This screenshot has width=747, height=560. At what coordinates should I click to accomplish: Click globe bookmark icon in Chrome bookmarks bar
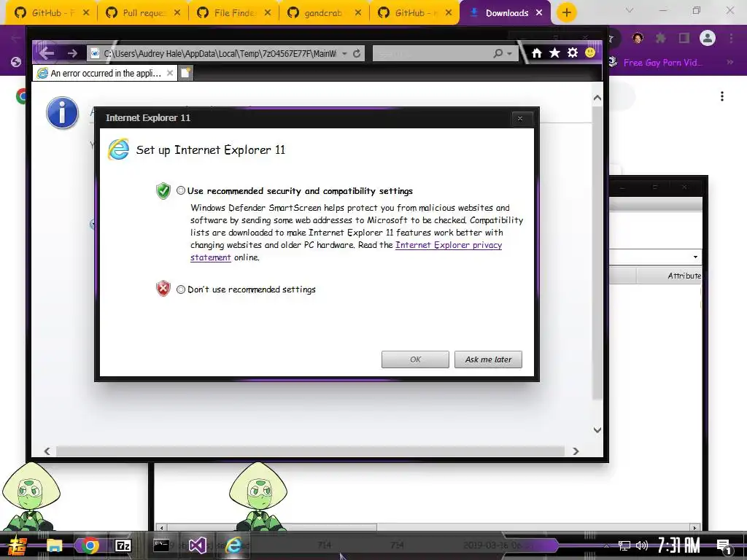coord(16,63)
